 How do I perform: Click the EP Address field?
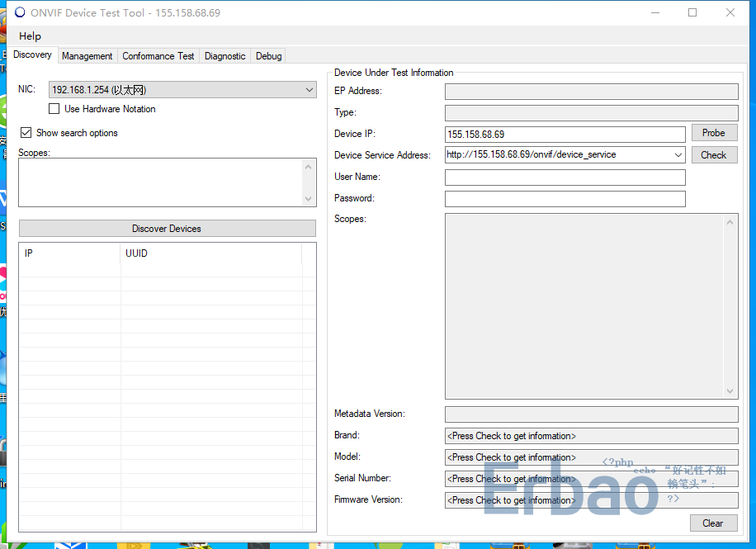591,91
